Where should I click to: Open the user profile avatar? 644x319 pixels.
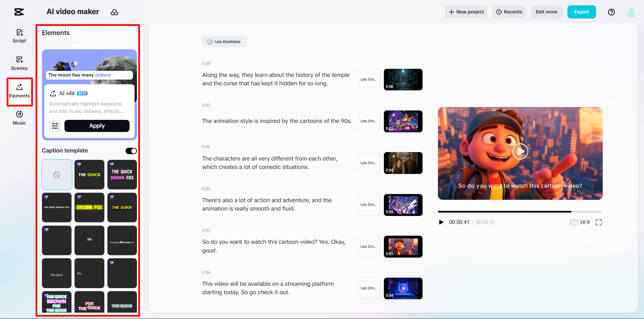coord(632,12)
